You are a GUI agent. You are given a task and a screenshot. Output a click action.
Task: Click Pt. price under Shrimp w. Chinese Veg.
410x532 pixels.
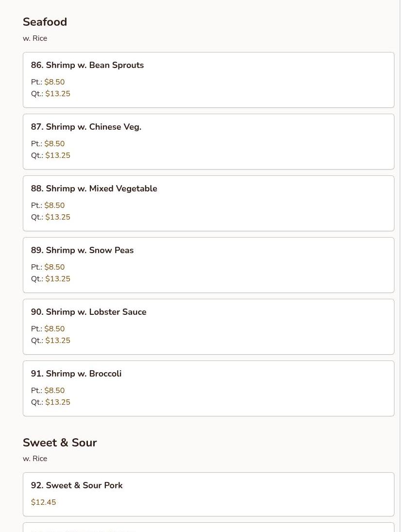click(48, 143)
